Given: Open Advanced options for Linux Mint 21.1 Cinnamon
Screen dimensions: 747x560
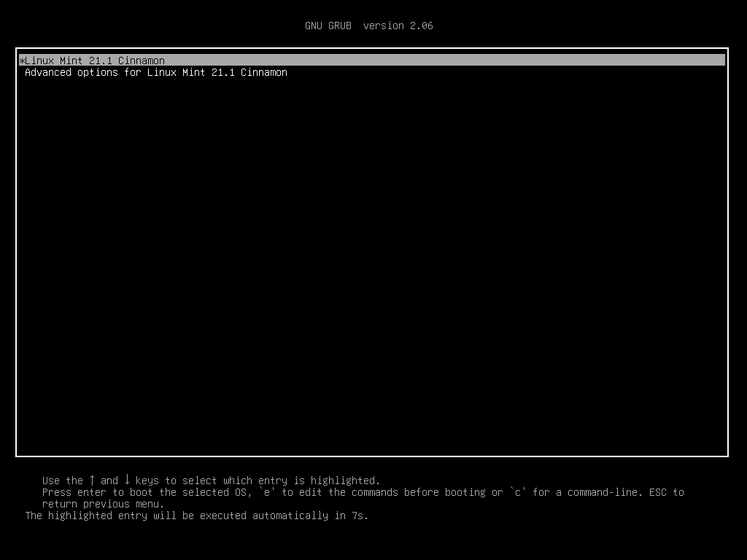Looking at the screenshot, I should (156, 72).
